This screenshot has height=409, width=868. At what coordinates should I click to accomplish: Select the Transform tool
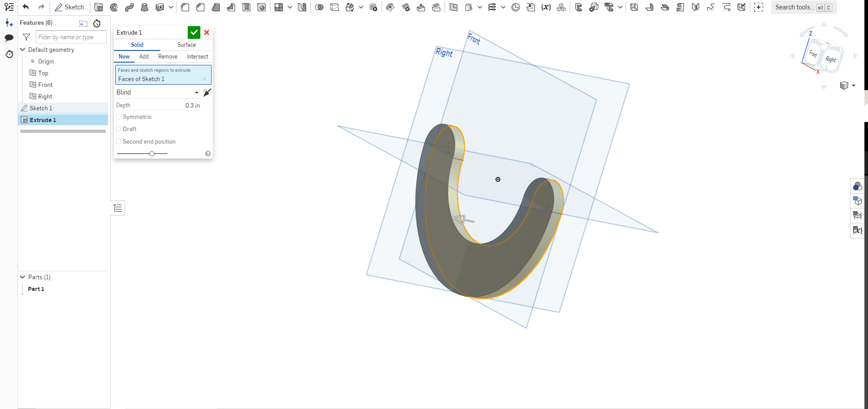350,7
